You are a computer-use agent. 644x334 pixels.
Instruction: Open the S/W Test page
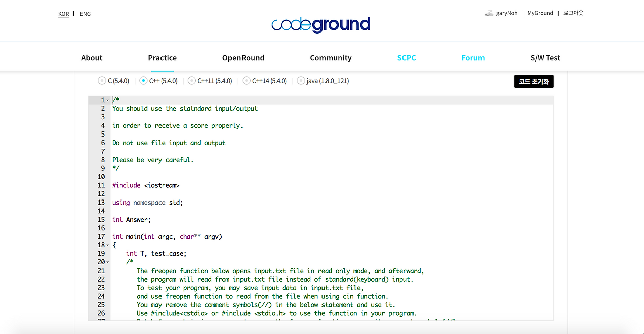(545, 58)
